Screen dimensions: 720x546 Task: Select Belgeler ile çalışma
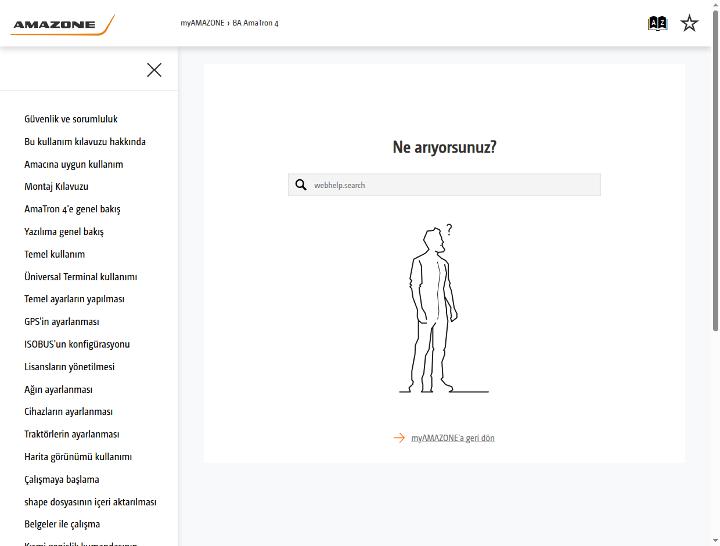point(62,524)
